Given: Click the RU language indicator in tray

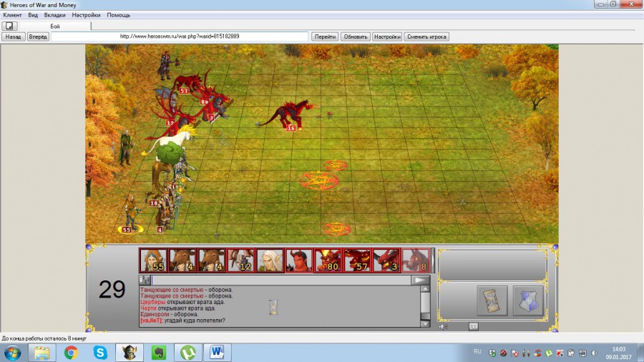Looking at the screenshot, I should (x=477, y=352).
